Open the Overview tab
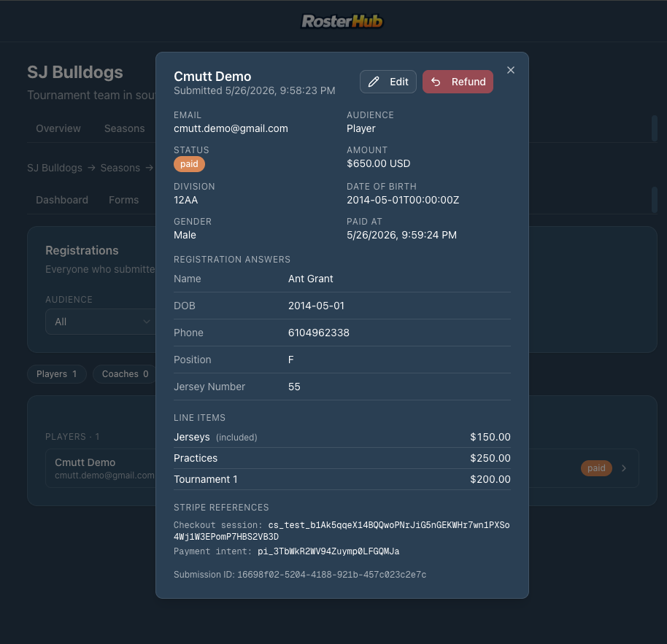 click(x=58, y=128)
